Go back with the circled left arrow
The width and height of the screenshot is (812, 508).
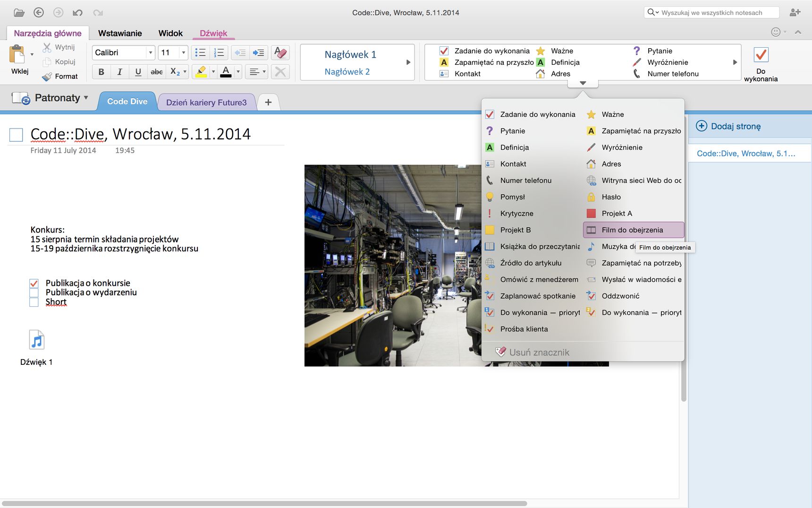tap(39, 13)
